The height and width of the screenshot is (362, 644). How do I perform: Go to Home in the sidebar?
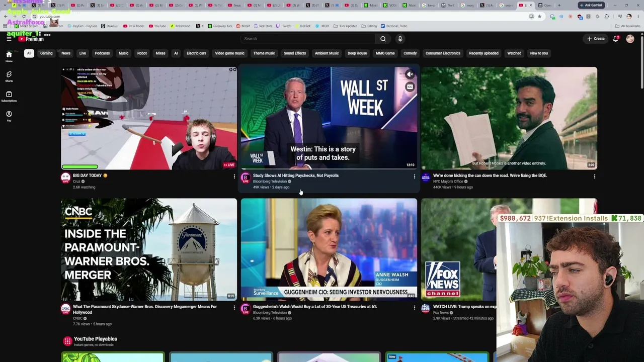9,56
